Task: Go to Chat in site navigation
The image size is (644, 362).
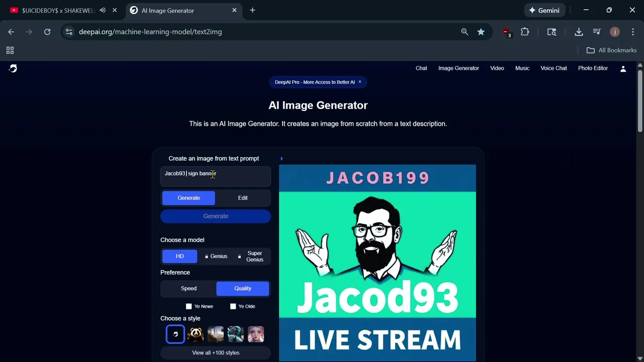Action: tap(421, 68)
